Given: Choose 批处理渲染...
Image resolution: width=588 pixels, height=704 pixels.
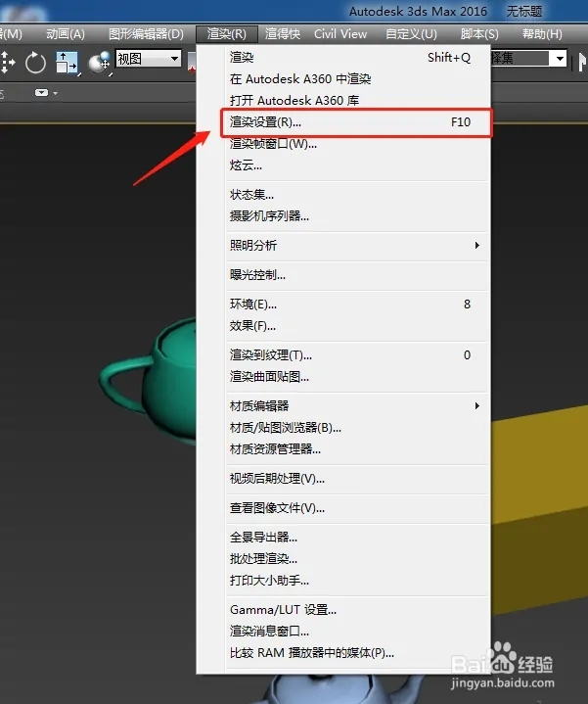Looking at the screenshot, I should [357, 559].
